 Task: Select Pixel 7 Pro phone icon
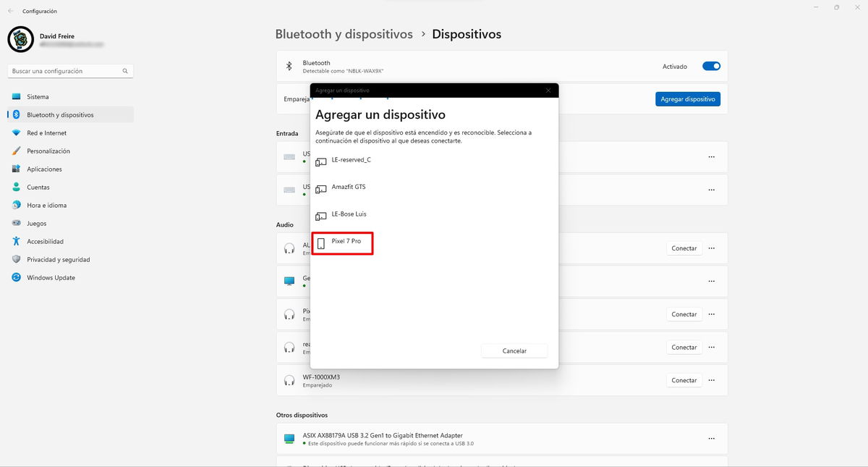[x=321, y=244]
